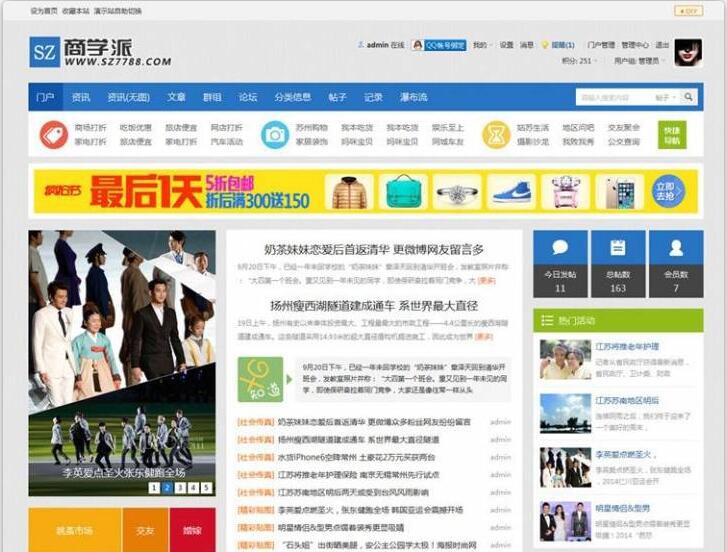This screenshot has height=552, width=727.
Task: Open the green 快捷导航 button
Action: pyautogui.click(x=672, y=135)
